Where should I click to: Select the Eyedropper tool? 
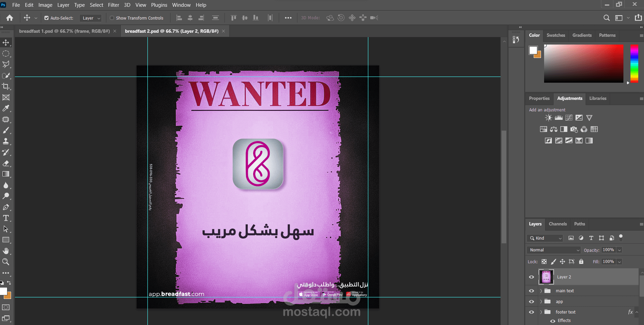point(6,108)
